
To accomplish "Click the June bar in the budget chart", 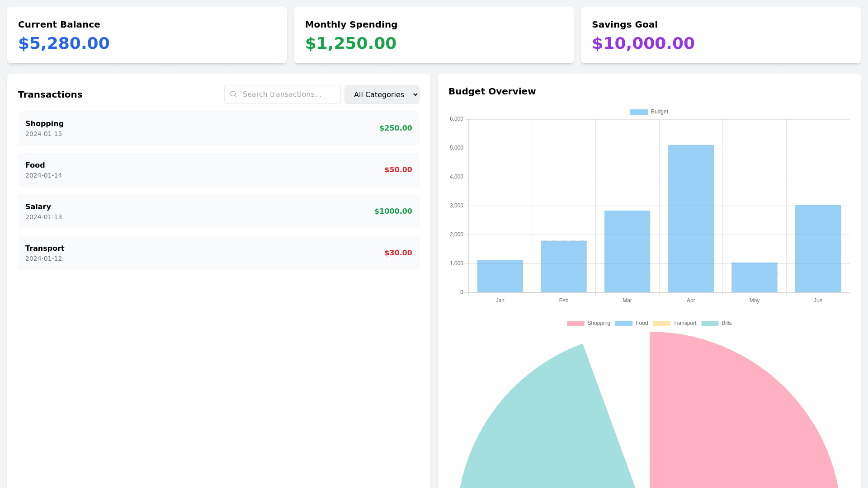I will tap(818, 249).
